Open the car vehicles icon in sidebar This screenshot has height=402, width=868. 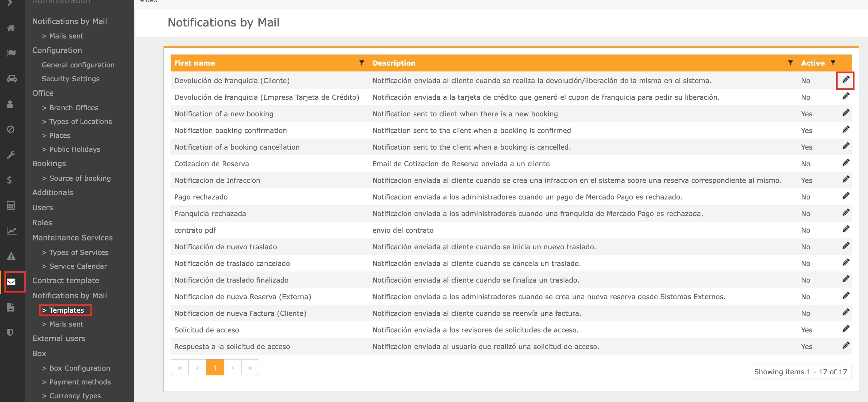[11, 78]
